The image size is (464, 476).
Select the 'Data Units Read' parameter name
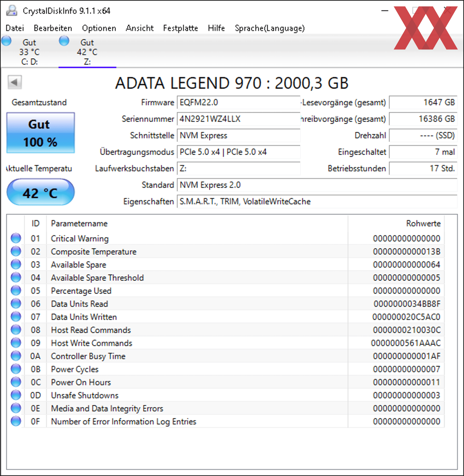coord(80,304)
